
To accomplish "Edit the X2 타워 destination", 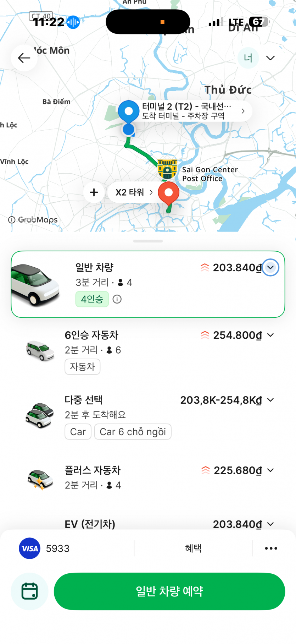I will [x=134, y=192].
